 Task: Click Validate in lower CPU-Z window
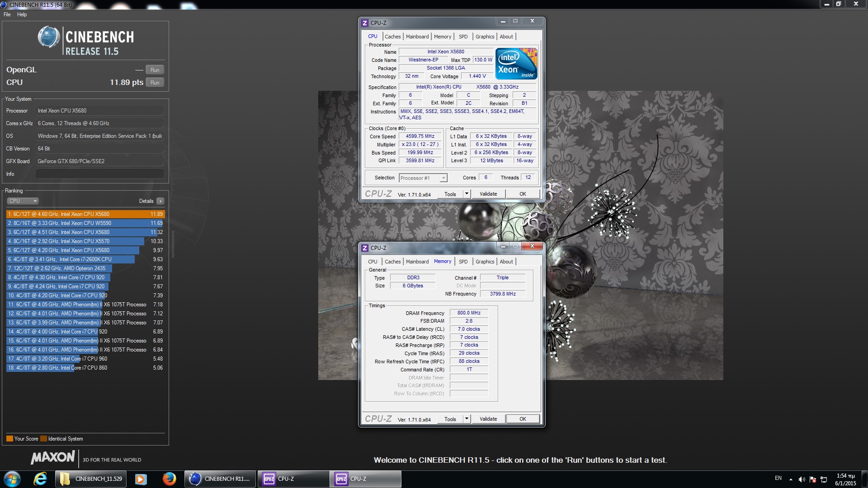(488, 419)
